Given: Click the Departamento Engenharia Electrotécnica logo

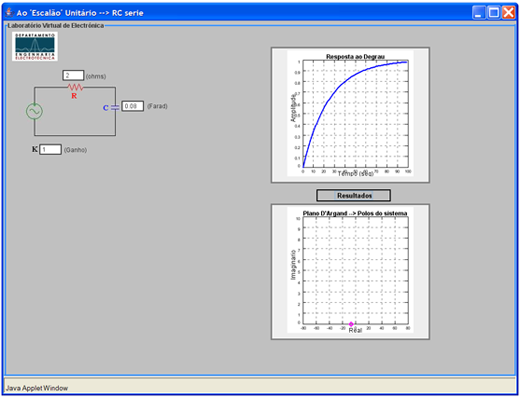Looking at the screenshot, I should pyautogui.click(x=35, y=46).
